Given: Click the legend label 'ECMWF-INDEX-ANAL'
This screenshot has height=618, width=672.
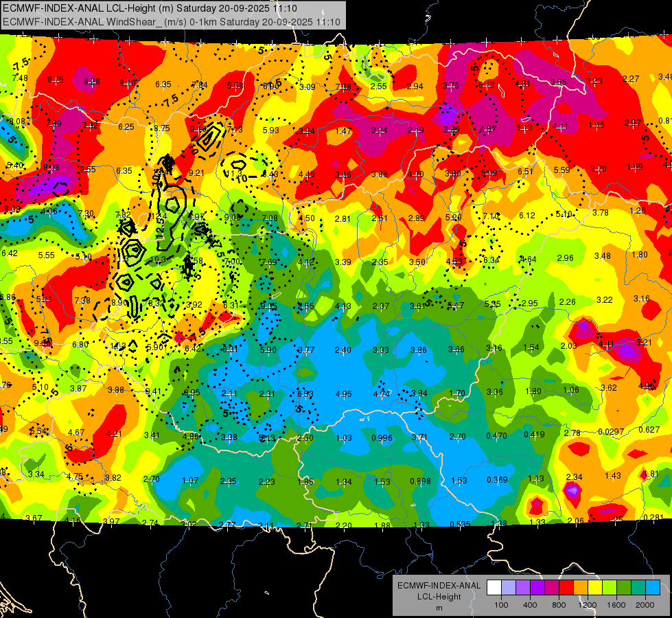Looking at the screenshot, I should pos(439,586).
